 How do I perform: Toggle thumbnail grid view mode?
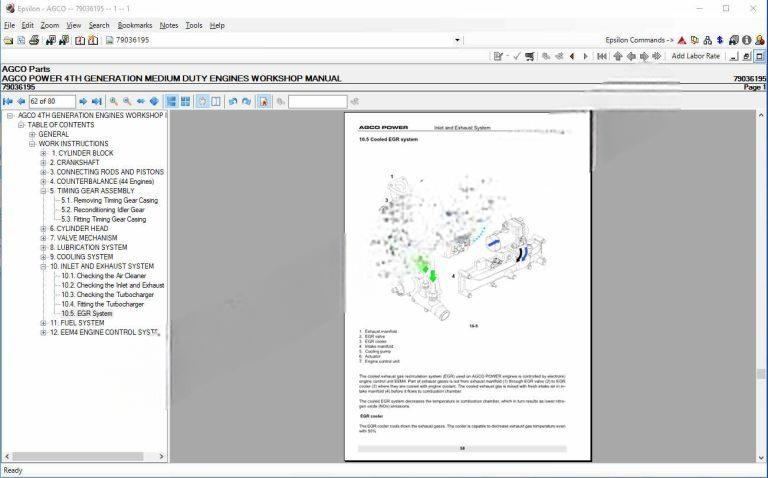point(185,101)
